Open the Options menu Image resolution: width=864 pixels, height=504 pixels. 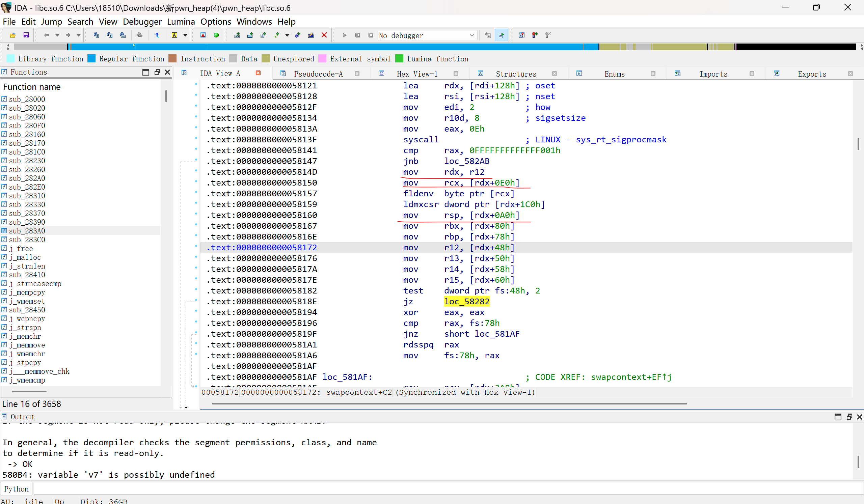(216, 22)
